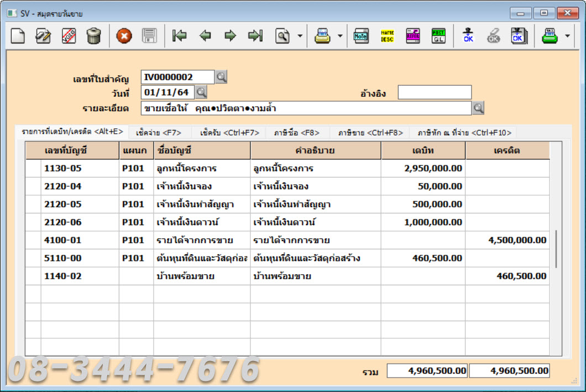586x392 pixels.
Task: Go to previous record arrow
Action: pyautogui.click(x=205, y=36)
